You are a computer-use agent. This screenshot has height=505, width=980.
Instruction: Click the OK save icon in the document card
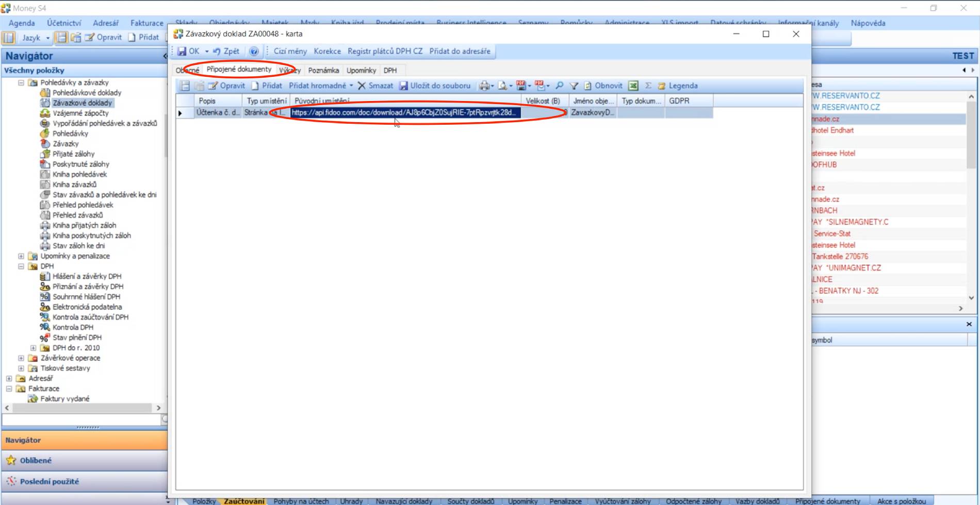coord(182,51)
